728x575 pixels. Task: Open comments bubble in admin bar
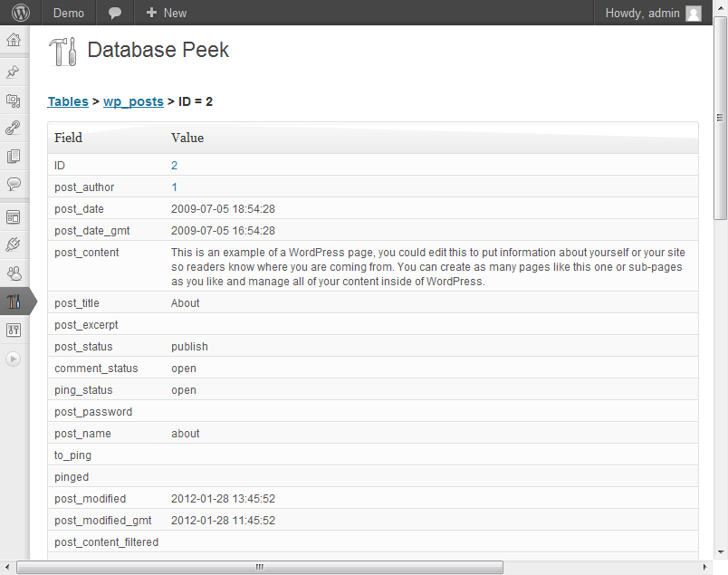pos(115,13)
